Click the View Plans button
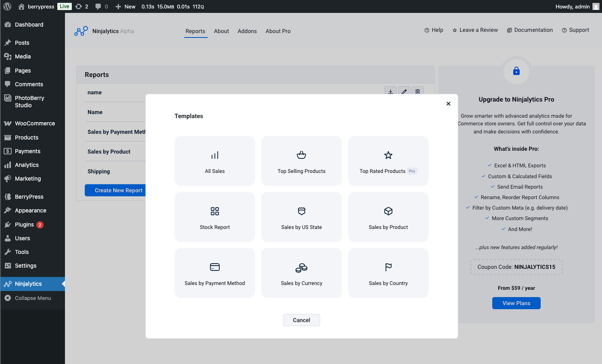The image size is (602, 364). pyautogui.click(x=516, y=303)
